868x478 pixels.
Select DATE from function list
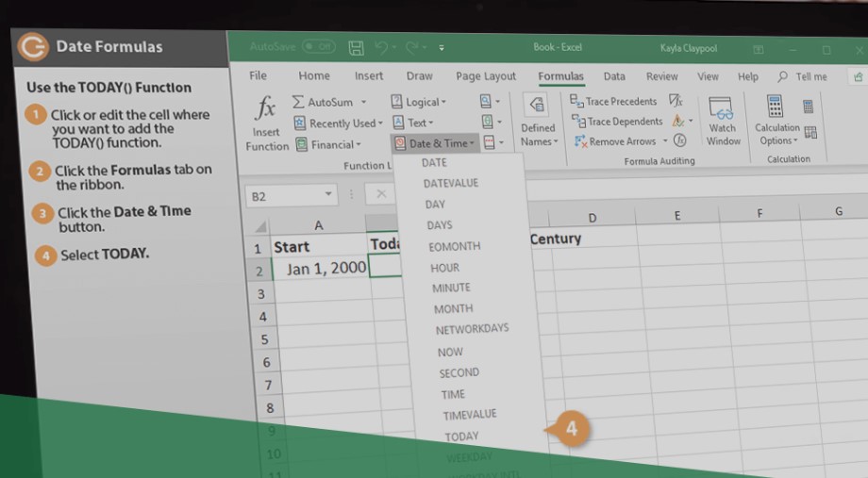434,163
